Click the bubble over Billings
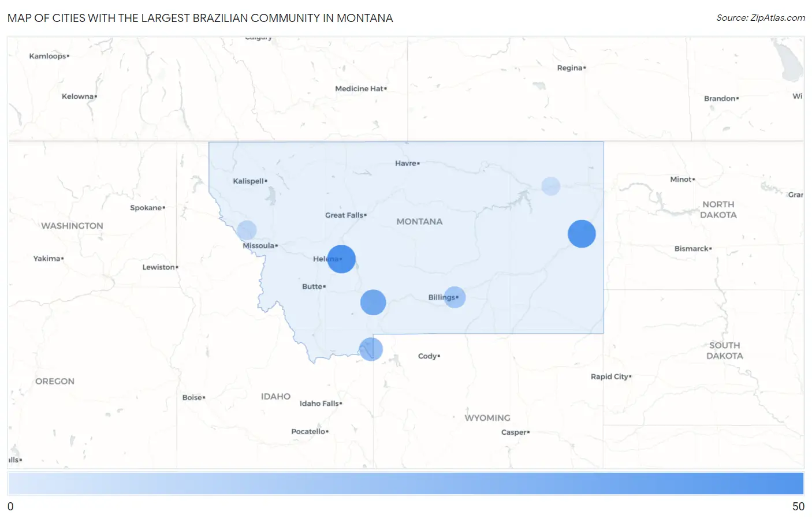This screenshot has height=519, width=812. 455,297
